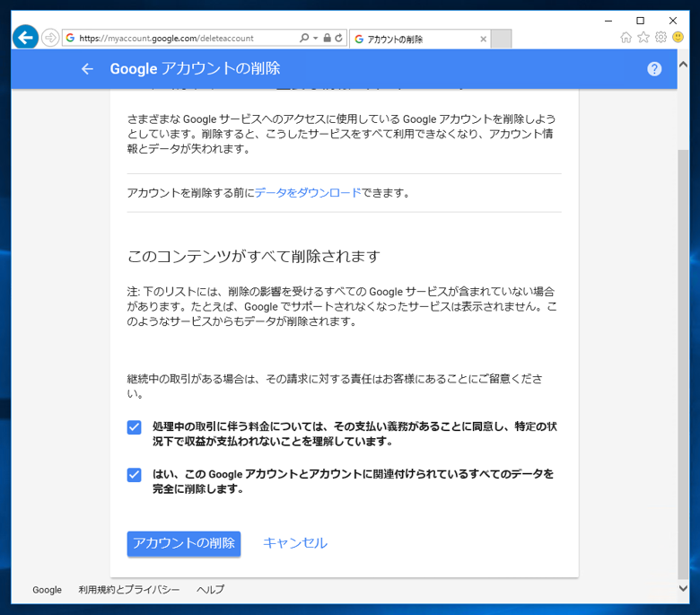The height and width of the screenshot is (615, 700).
Task: Open the address bar dropdown arrow
Action: point(316,38)
